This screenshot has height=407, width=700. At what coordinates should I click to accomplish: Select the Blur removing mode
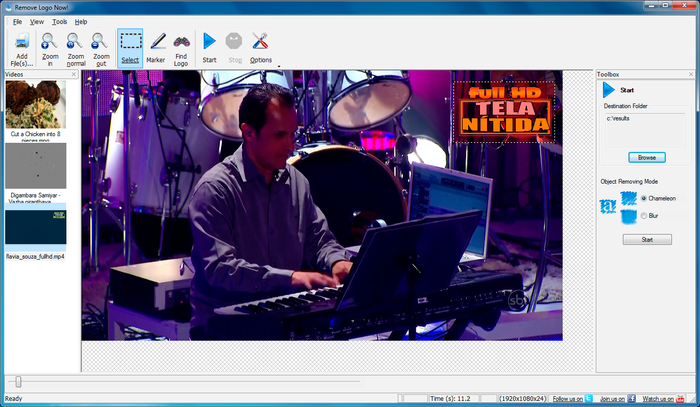(x=644, y=216)
